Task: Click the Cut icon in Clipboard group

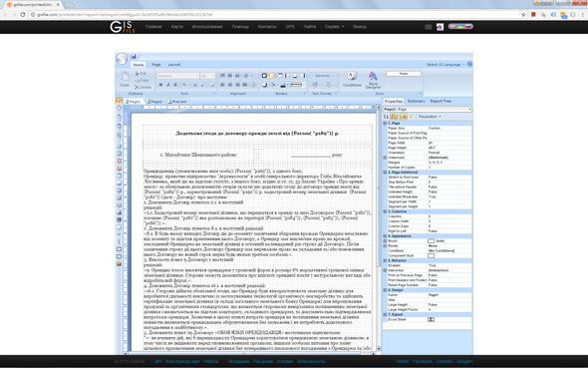Action: (x=141, y=74)
